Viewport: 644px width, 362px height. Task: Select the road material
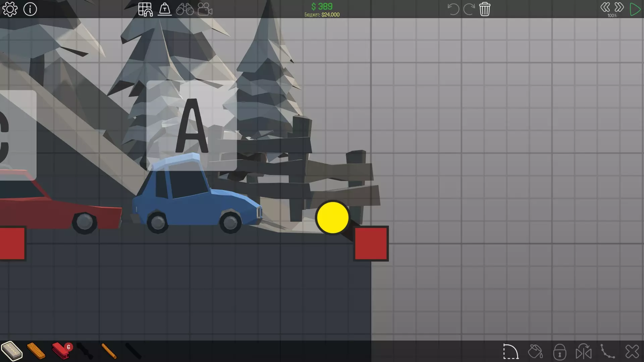tap(12, 351)
